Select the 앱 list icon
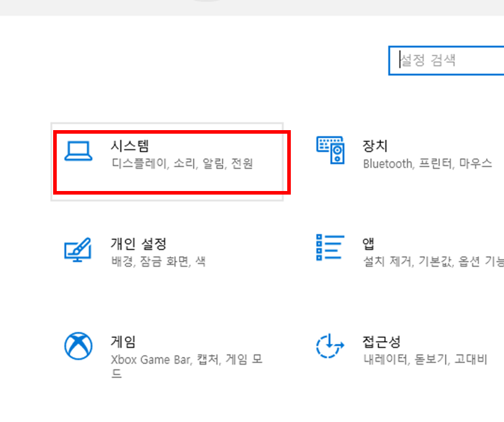 pyautogui.click(x=330, y=247)
